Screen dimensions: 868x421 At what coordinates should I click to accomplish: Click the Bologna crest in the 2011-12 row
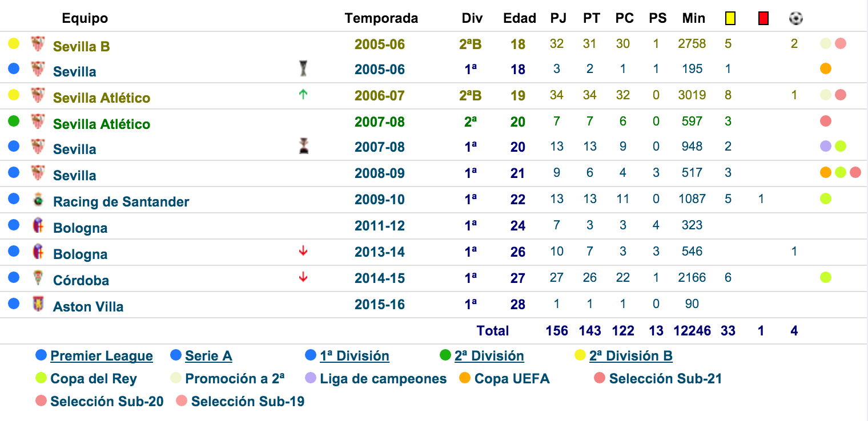coord(38,226)
